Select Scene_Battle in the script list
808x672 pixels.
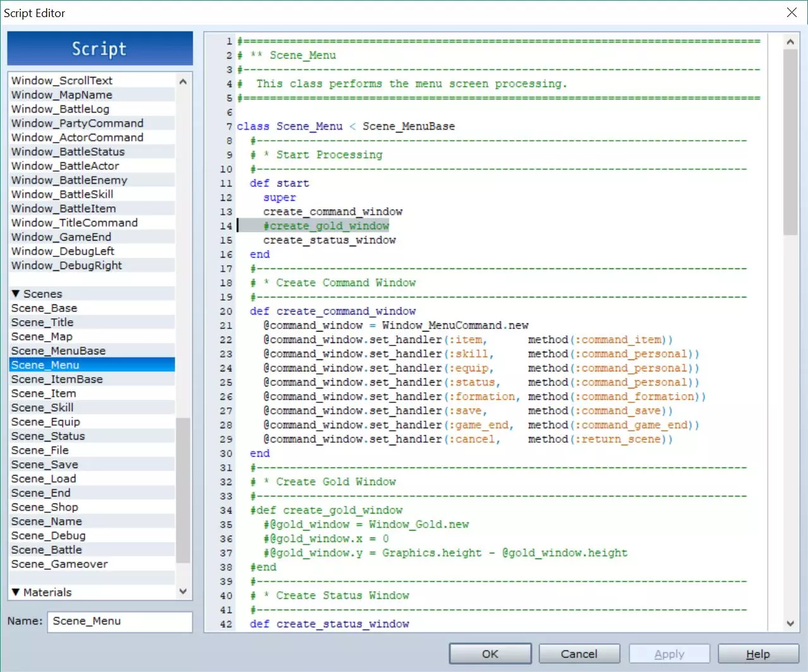(47, 550)
